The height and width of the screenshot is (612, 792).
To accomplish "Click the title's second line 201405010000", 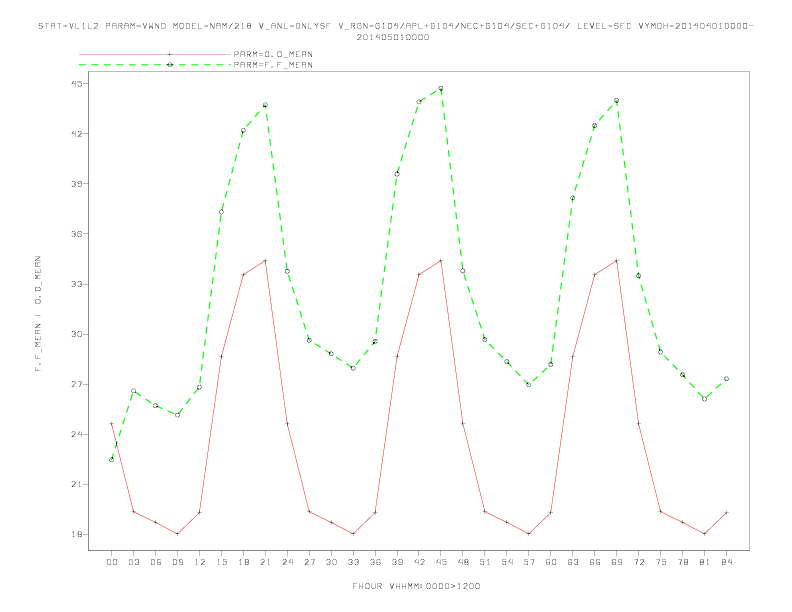I will tap(393, 37).
